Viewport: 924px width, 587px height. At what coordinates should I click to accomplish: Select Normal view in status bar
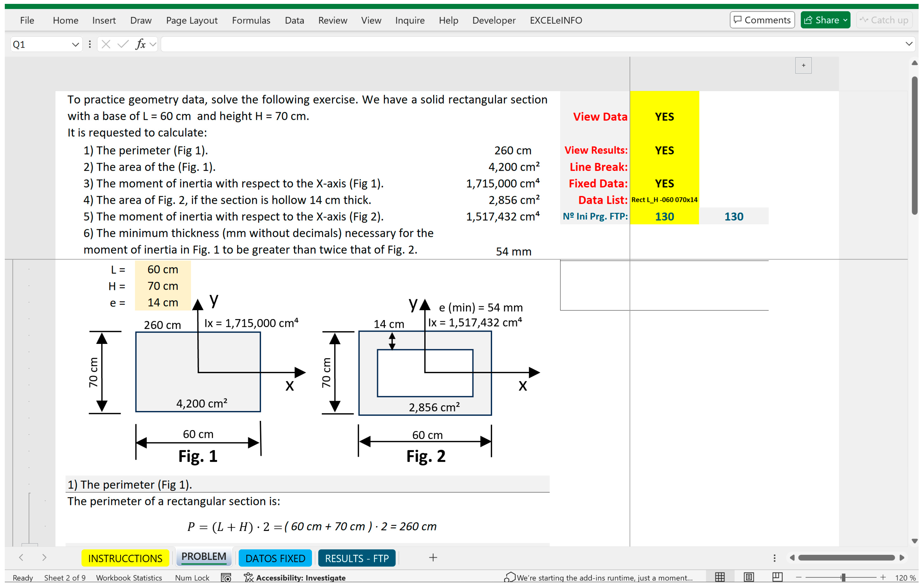(720, 577)
